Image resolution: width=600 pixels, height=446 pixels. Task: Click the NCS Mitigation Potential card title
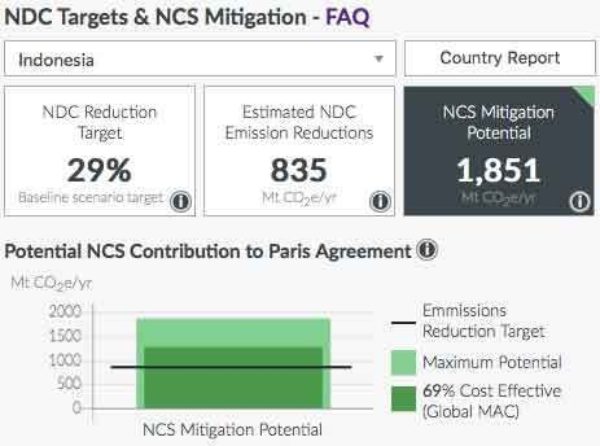[x=499, y=122]
